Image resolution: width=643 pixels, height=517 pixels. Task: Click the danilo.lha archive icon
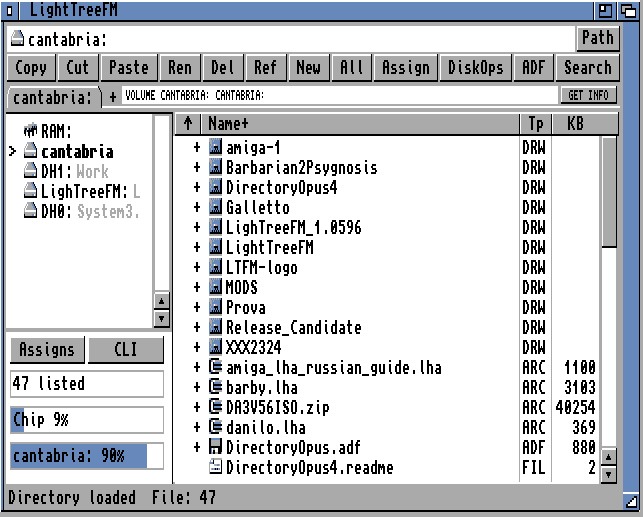215,427
